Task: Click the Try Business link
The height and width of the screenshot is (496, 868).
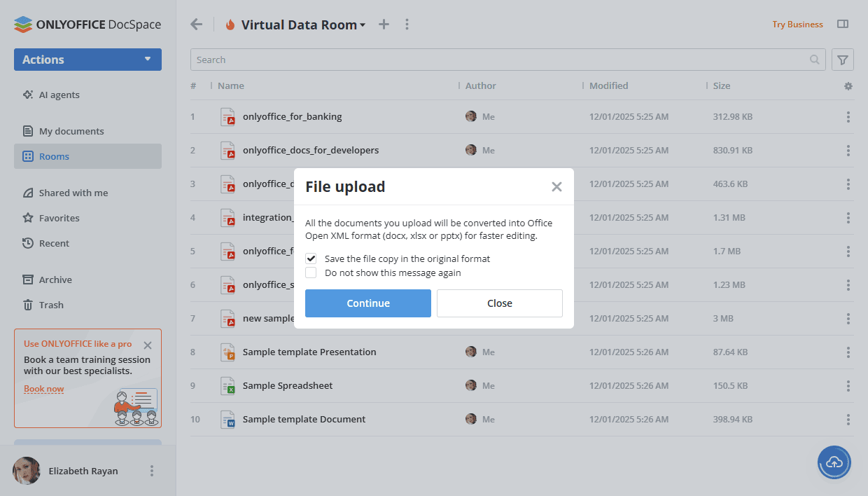Action: tap(797, 25)
